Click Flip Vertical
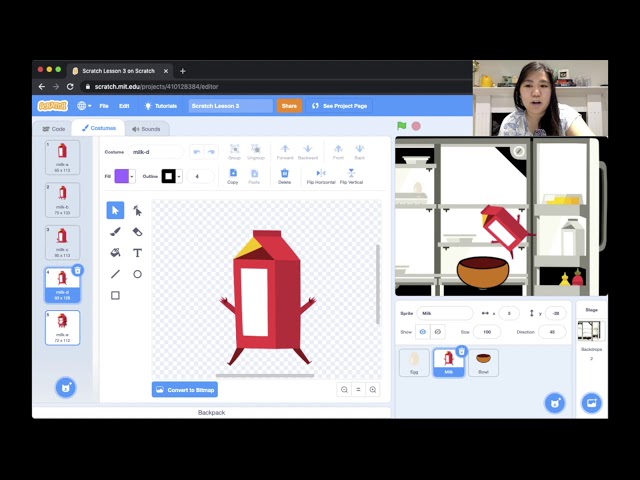 pyautogui.click(x=351, y=176)
